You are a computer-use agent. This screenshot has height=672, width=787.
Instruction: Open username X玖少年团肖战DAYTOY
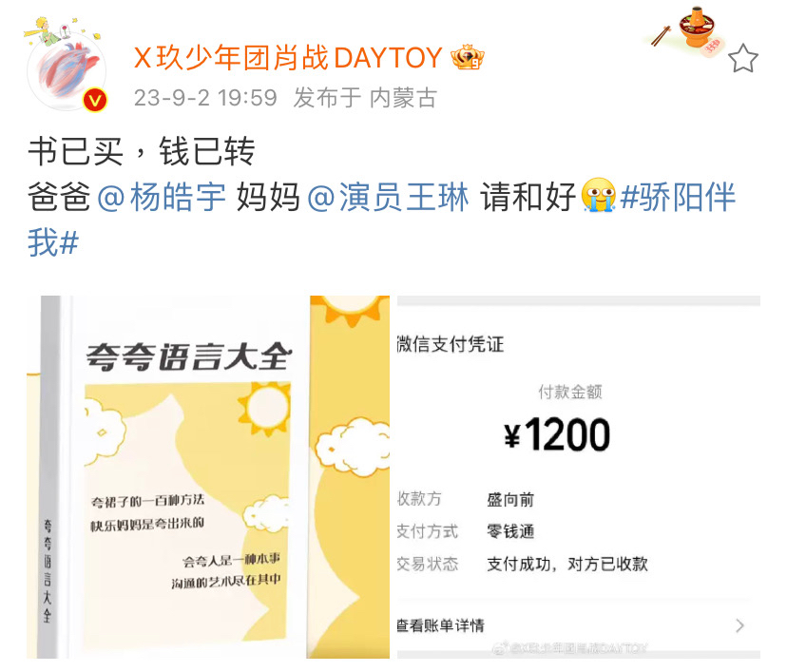click(x=288, y=57)
